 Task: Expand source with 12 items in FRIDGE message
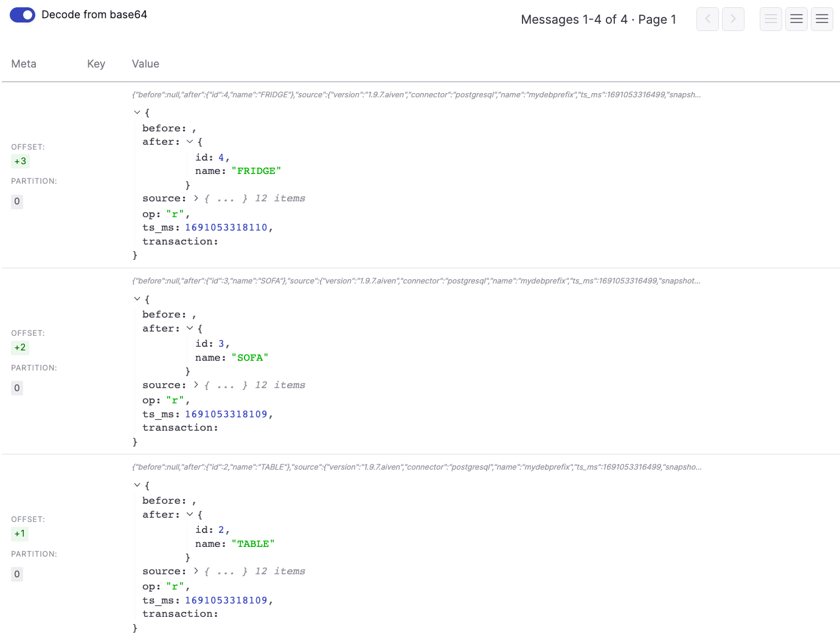pyautogui.click(x=196, y=198)
